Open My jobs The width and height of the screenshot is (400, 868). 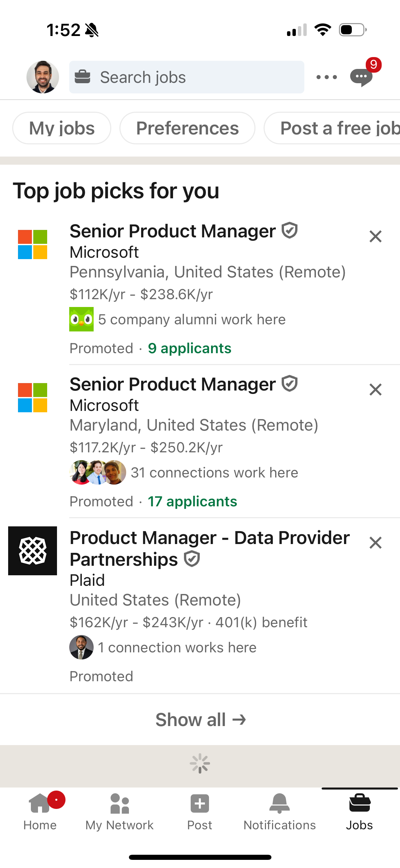pos(61,128)
